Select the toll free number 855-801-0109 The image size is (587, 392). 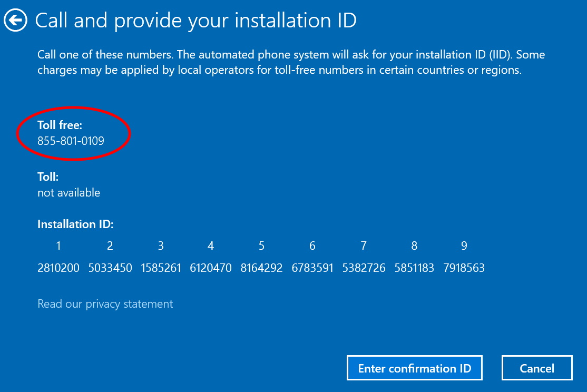tap(71, 141)
